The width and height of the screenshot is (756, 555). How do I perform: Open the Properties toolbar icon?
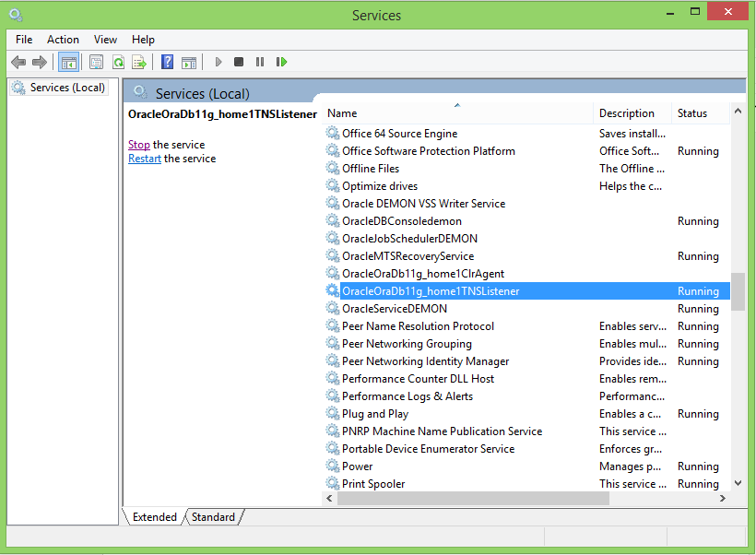click(97, 62)
